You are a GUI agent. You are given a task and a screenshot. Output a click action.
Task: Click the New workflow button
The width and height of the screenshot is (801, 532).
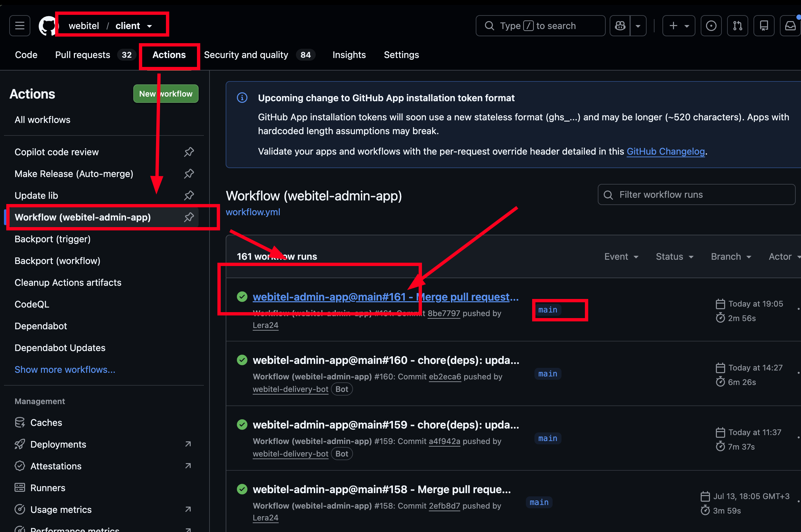166,94
